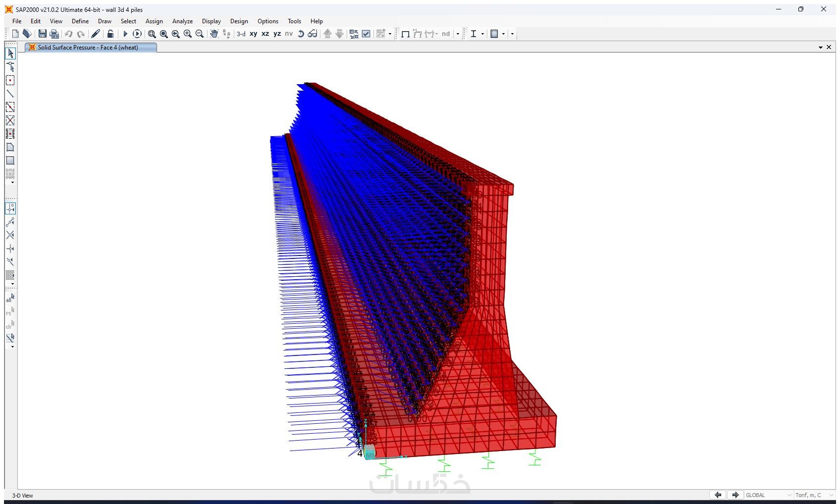Image resolution: width=840 pixels, height=504 pixels.
Task: Select the Draw Poly Area tool
Action: pyautogui.click(x=10, y=147)
